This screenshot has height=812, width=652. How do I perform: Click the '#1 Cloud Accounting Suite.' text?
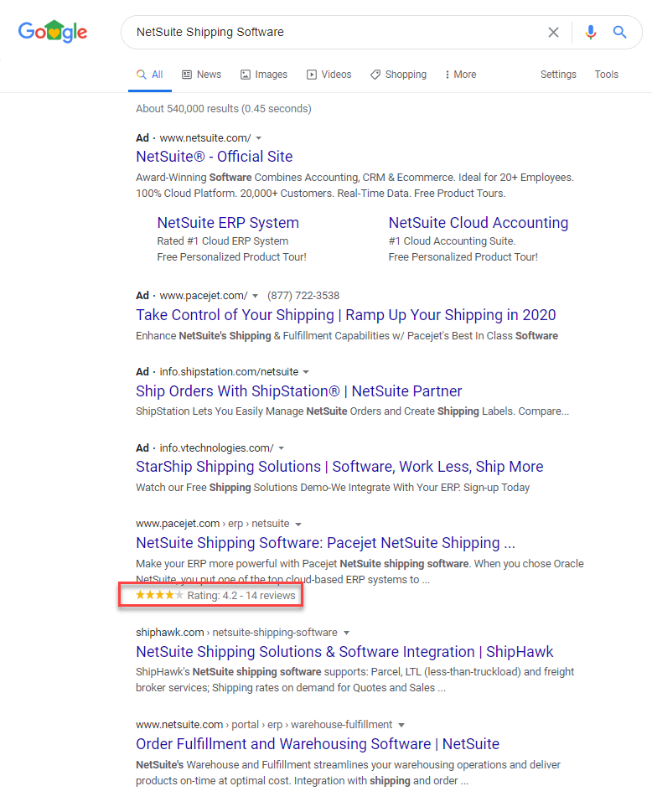click(452, 240)
